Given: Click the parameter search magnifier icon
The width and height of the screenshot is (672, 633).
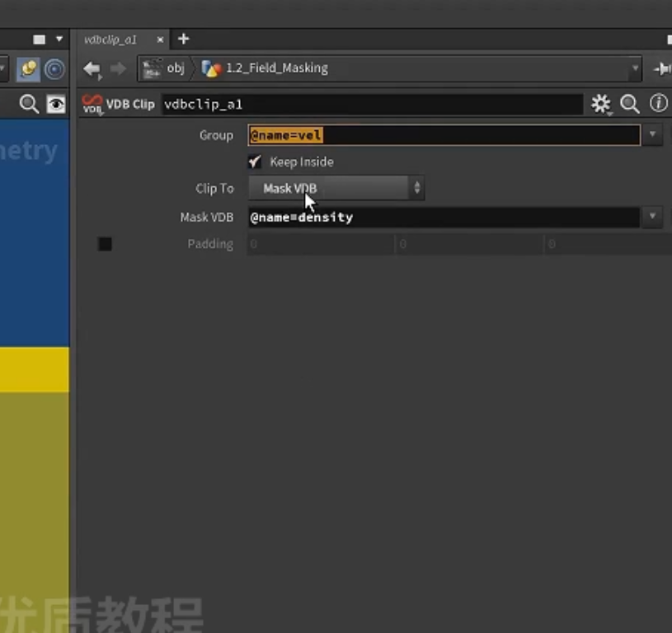Looking at the screenshot, I should 630,104.
